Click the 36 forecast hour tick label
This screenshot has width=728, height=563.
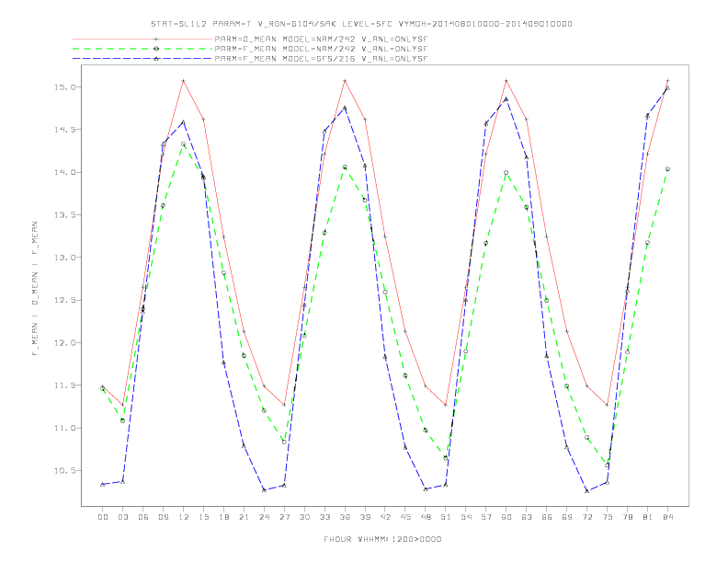click(x=345, y=517)
